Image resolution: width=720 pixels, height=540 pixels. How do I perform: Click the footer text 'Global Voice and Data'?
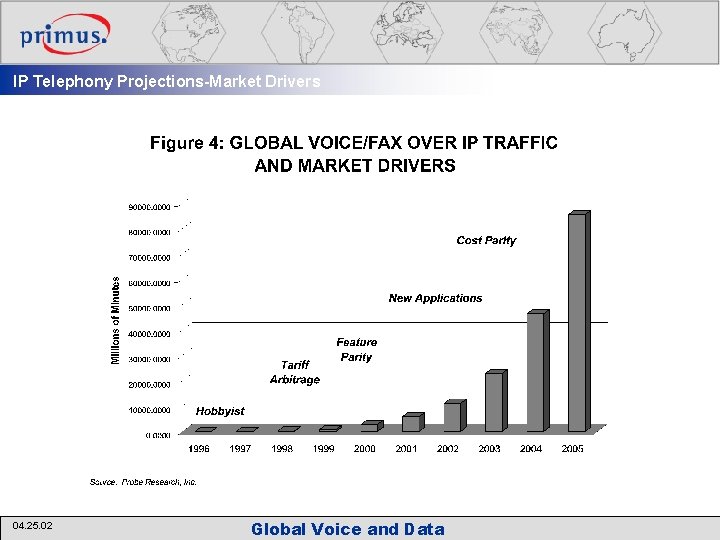[348, 529]
